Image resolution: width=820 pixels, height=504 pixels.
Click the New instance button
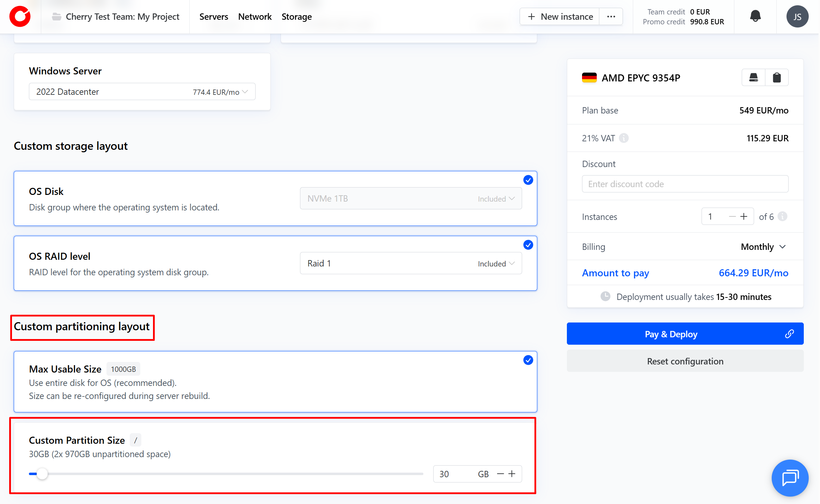(x=560, y=17)
